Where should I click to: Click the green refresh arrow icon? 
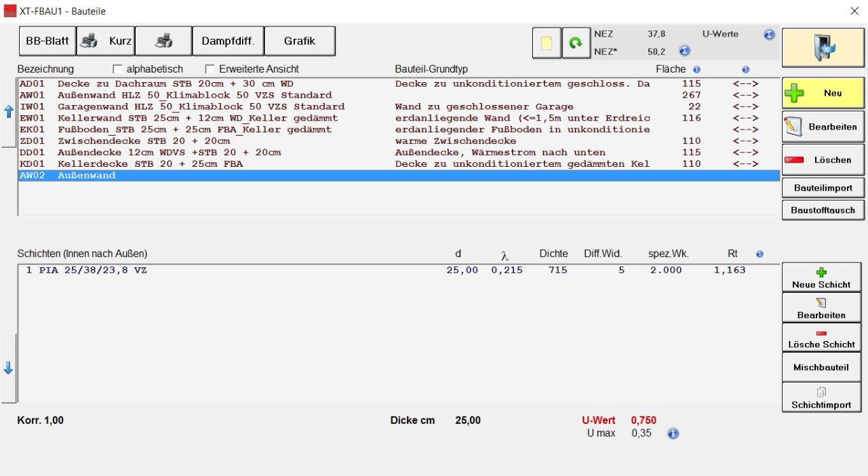[576, 43]
